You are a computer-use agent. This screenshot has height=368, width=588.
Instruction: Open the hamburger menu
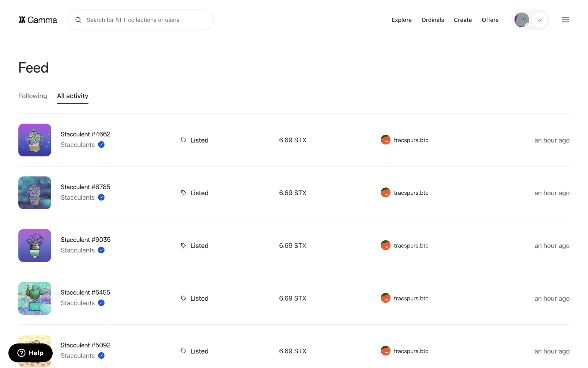(x=565, y=20)
